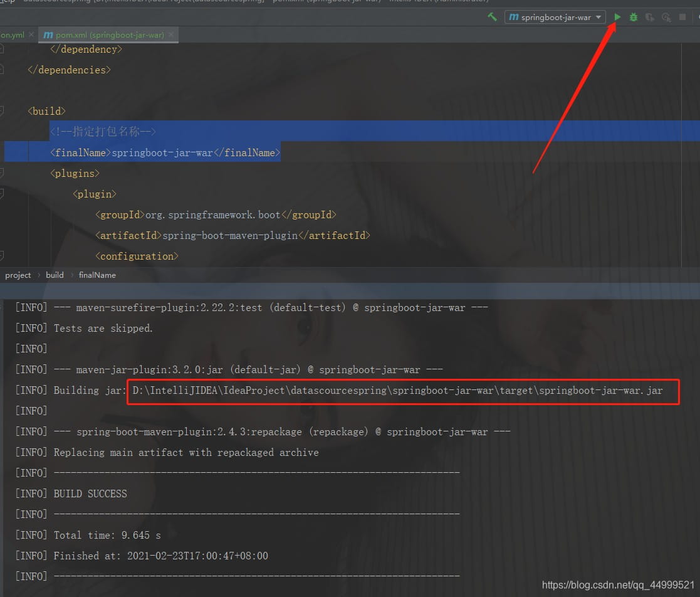Click the green hammer Build Project icon
This screenshot has height=597, width=700.
click(x=492, y=17)
